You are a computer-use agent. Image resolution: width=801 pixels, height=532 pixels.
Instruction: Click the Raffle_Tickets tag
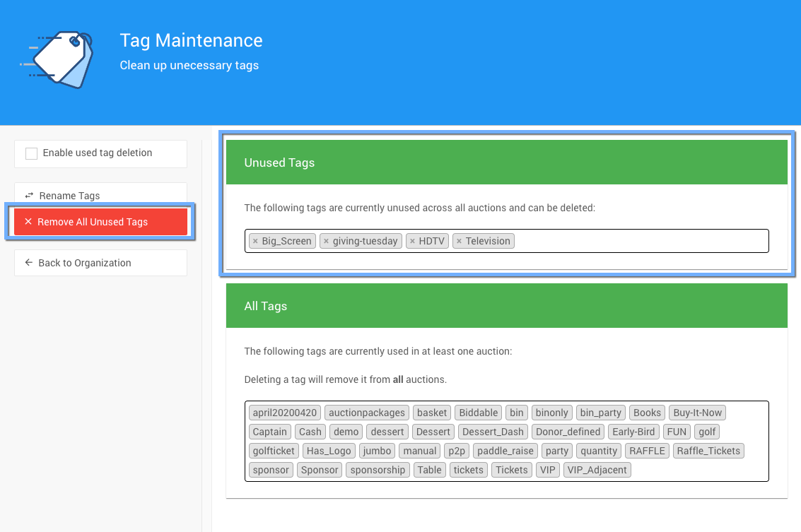click(x=708, y=451)
